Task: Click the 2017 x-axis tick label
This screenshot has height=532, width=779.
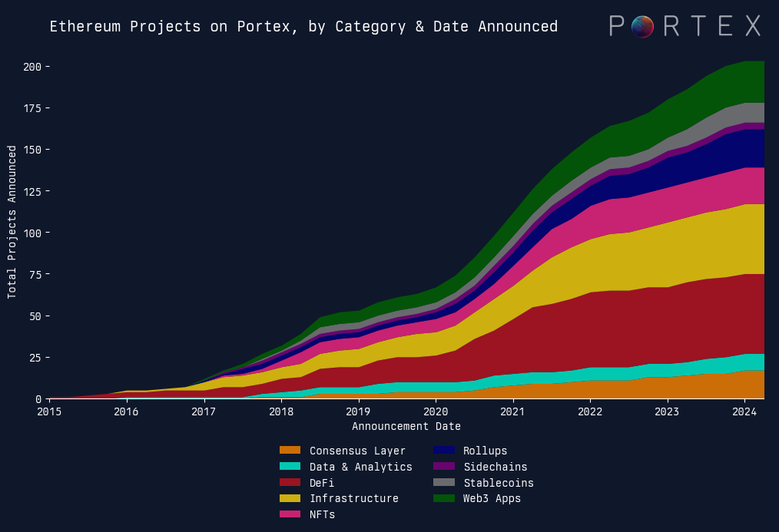Action: (204, 411)
